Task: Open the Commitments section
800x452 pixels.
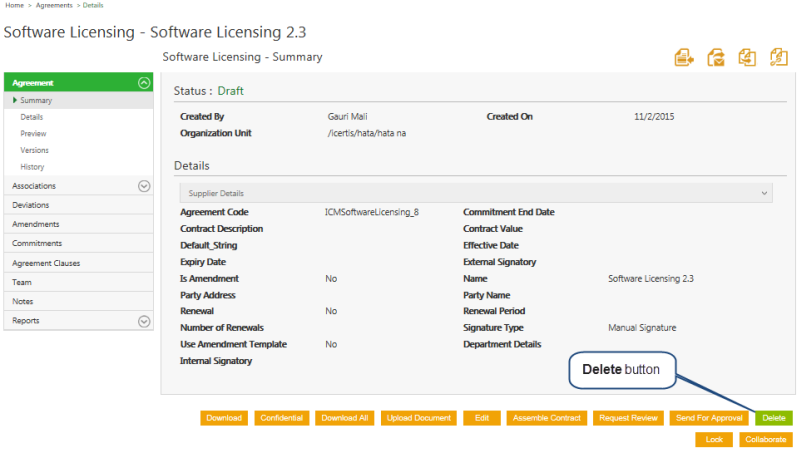Action: pos(79,243)
